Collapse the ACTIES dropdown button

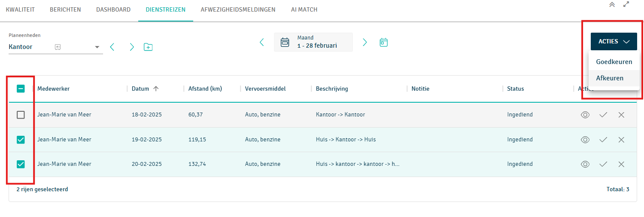coord(614,42)
